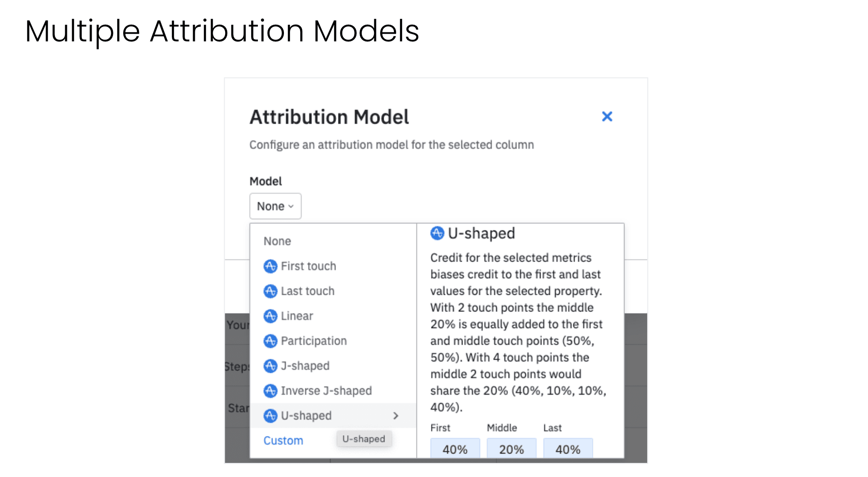Click the Middle percentage field showing 20%
Screen dimensions: 868x477
[x=511, y=448]
